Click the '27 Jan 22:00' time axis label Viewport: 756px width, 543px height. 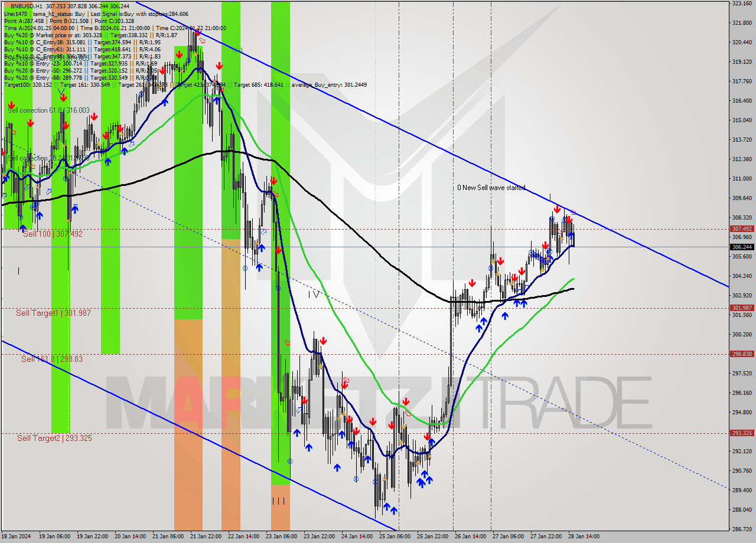[546, 537]
